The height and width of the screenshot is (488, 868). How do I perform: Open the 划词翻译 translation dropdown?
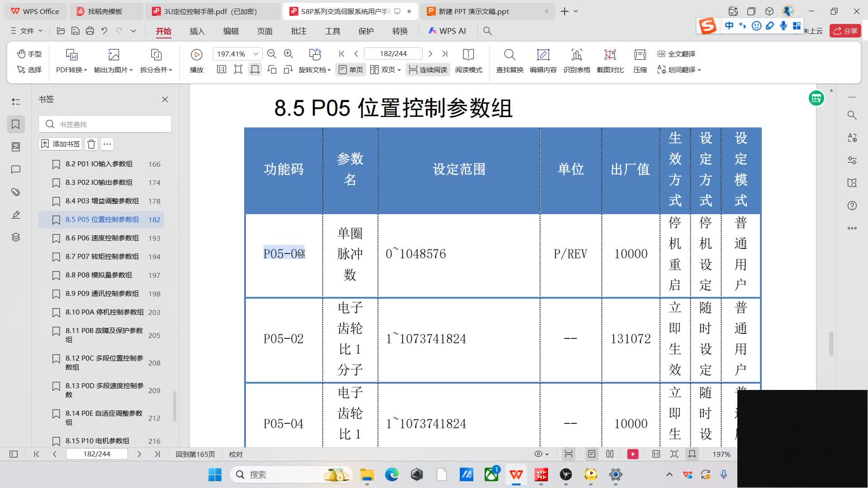tap(678, 70)
